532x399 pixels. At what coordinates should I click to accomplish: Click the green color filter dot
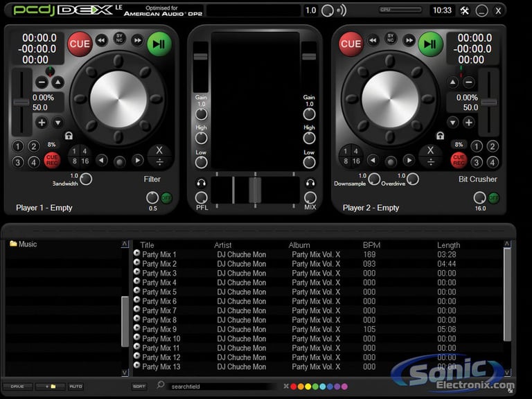[315, 387]
